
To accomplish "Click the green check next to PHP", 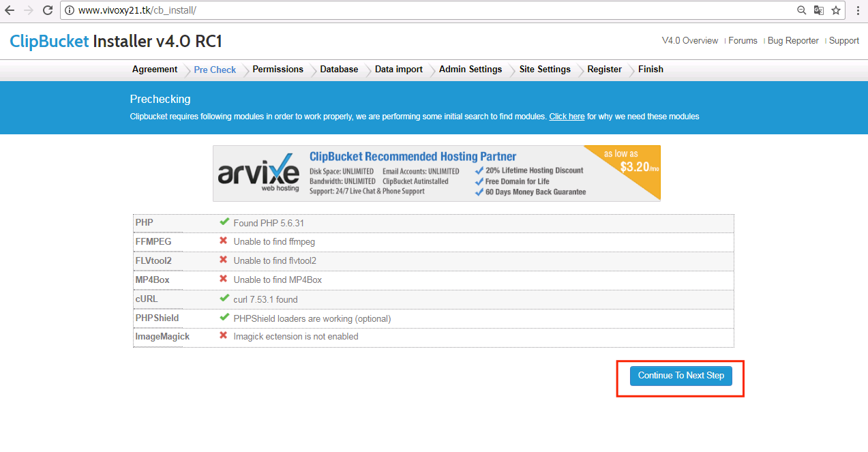I will pos(224,222).
